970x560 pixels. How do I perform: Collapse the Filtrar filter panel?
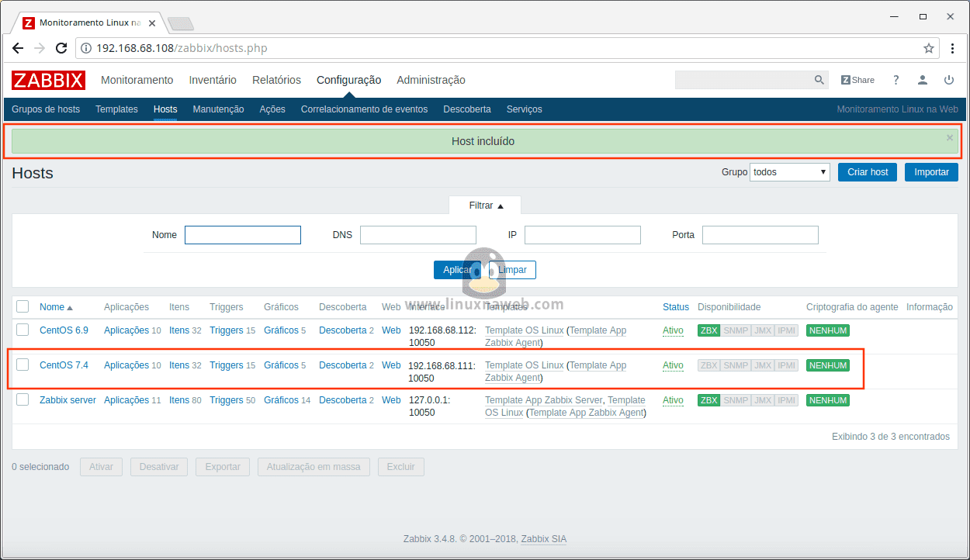(486, 206)
